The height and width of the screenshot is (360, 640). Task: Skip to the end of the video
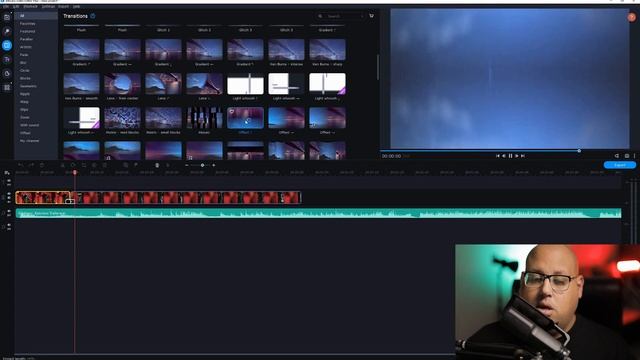pos(523,156)
